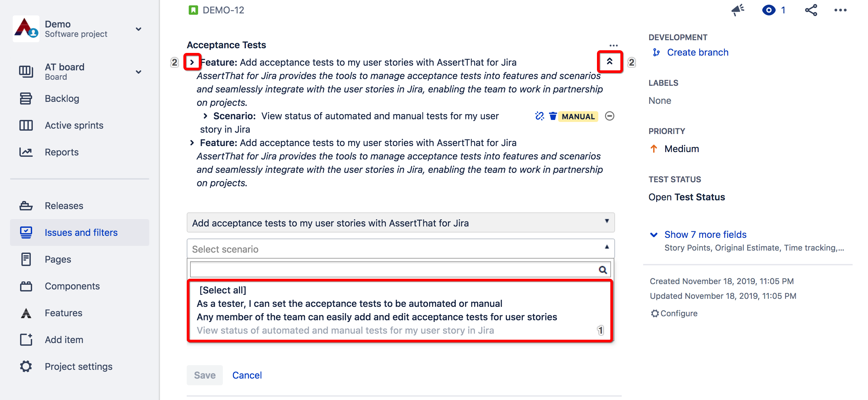Click the AssertThat Features icon

point(26,313)
